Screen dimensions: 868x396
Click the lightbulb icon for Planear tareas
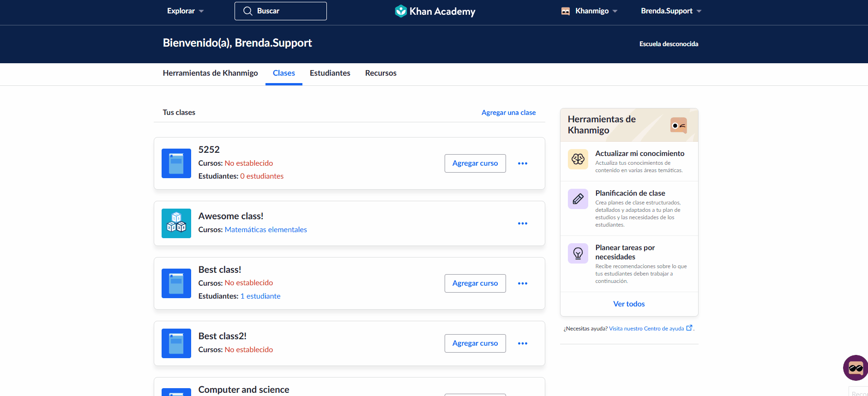click(x=578, y=253)
